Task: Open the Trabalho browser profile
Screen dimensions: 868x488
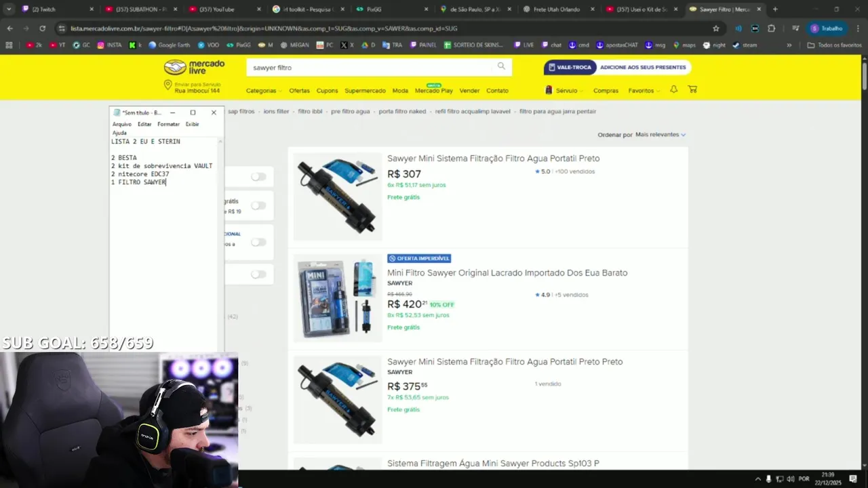Action: pyautogui.click(x=827, y=28)
